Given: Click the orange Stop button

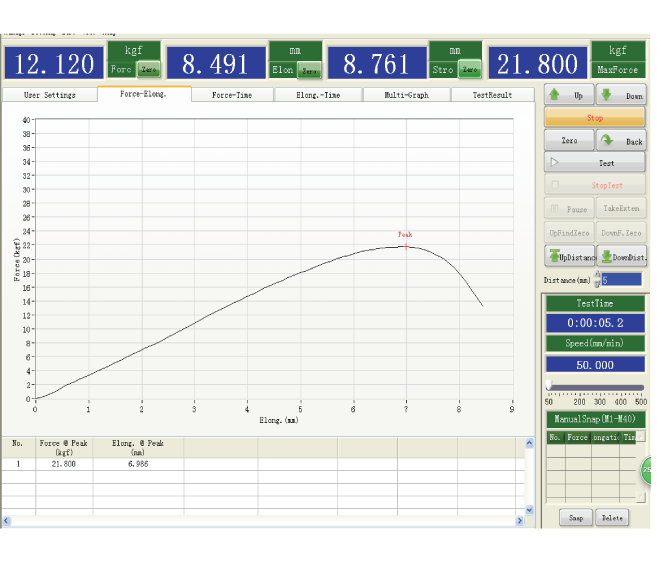Looking at the screenshot, I should coord(595,117).
